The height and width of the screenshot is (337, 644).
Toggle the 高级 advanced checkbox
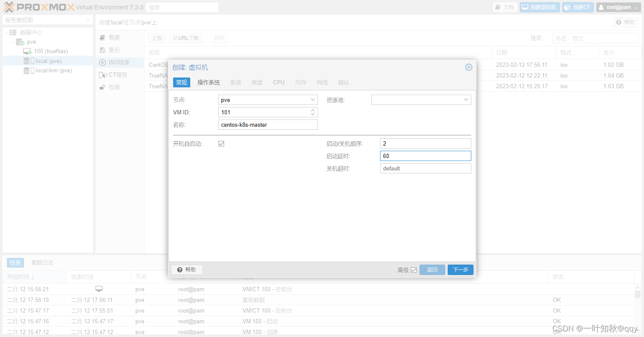[x=413, y=270]
